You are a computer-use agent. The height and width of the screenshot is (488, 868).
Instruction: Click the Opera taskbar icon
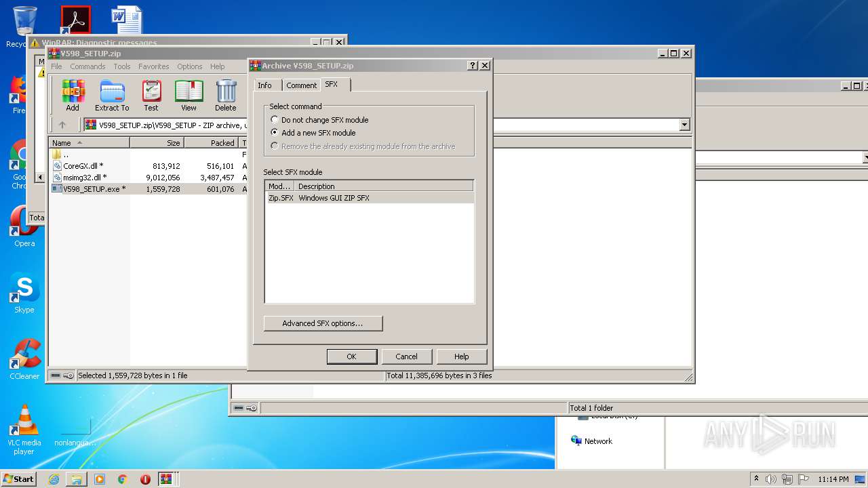pyautogui.click(x=145, y=479)
